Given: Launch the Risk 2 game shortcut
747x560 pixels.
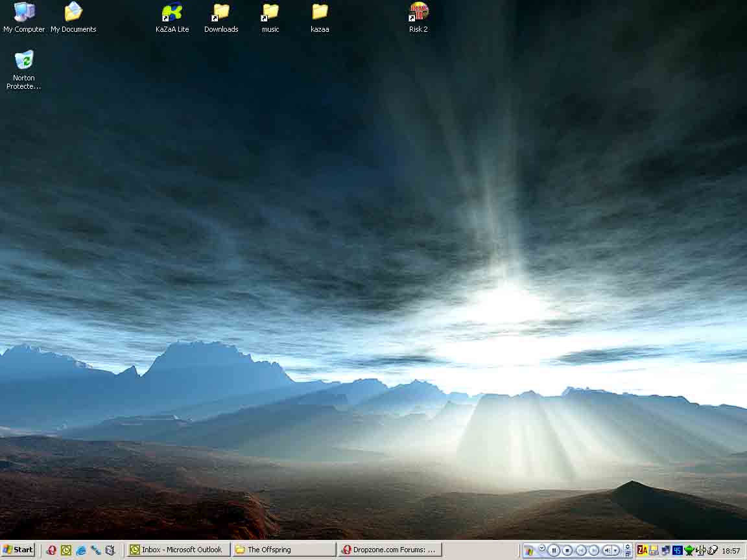Looking at the screenshot, I should coord(418,13).
